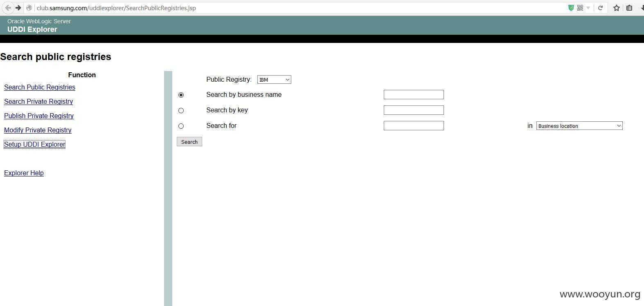Open Search Public Registries link

[40, 87]
